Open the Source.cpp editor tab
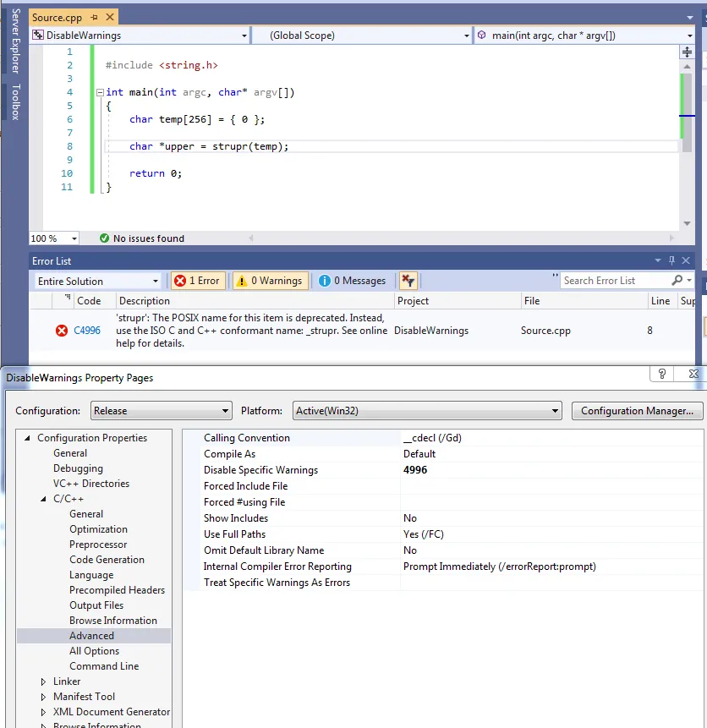Viewport: 707px width, 728px height. pos(57,18)
